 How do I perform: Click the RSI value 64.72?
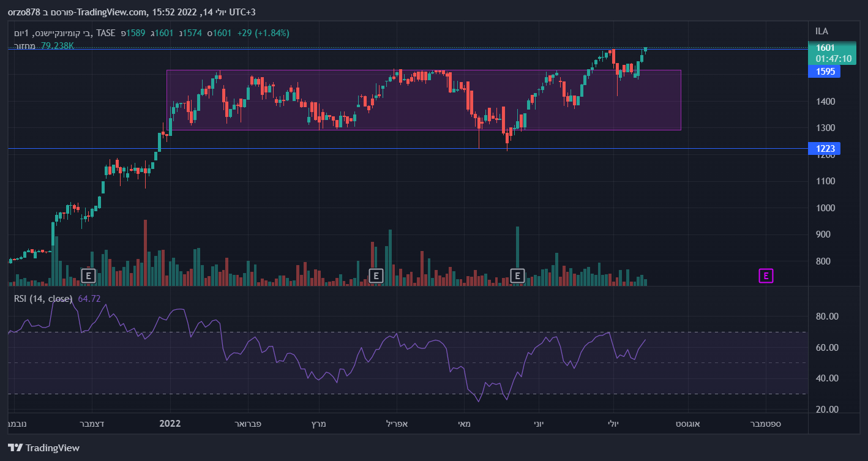(x=89, y=299)
